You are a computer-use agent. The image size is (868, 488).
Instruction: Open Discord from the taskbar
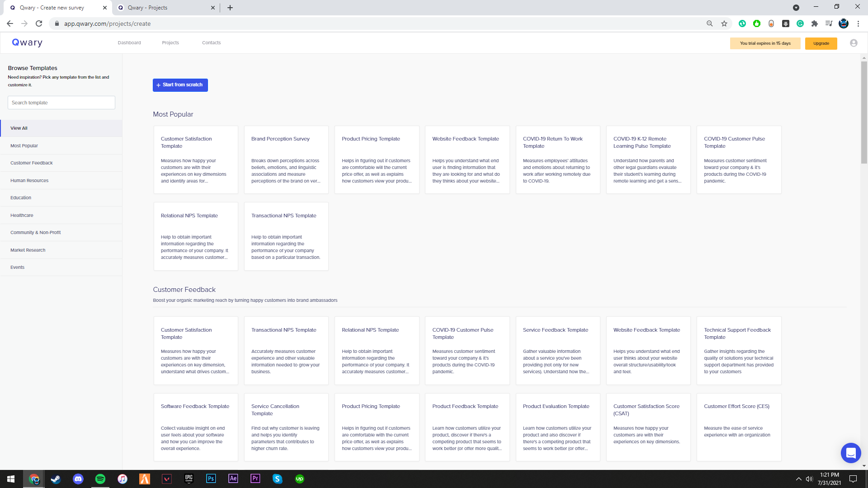(x=78, y=479)
